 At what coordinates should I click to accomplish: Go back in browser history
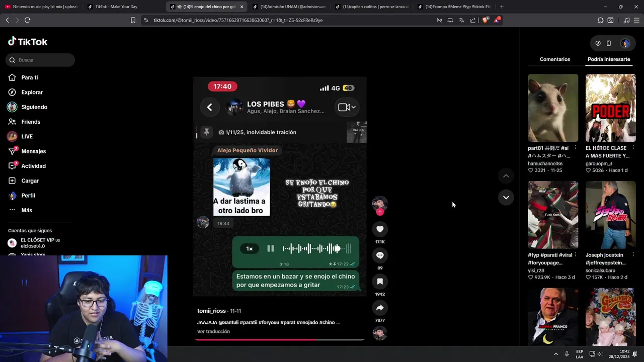coord(7,20)
